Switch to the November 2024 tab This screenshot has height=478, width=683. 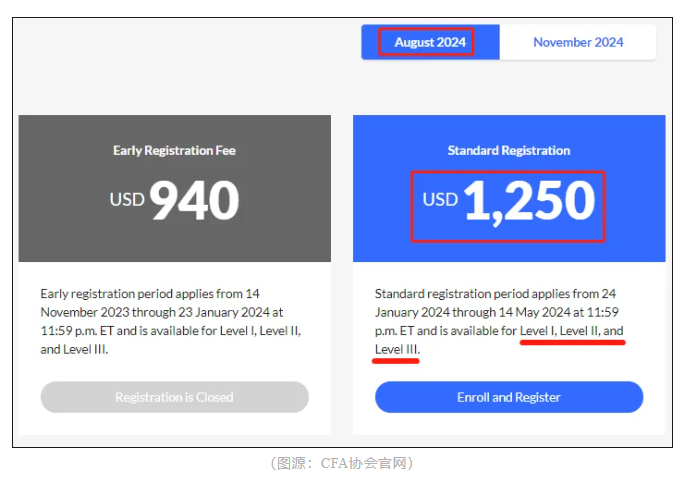coord(577,42)
